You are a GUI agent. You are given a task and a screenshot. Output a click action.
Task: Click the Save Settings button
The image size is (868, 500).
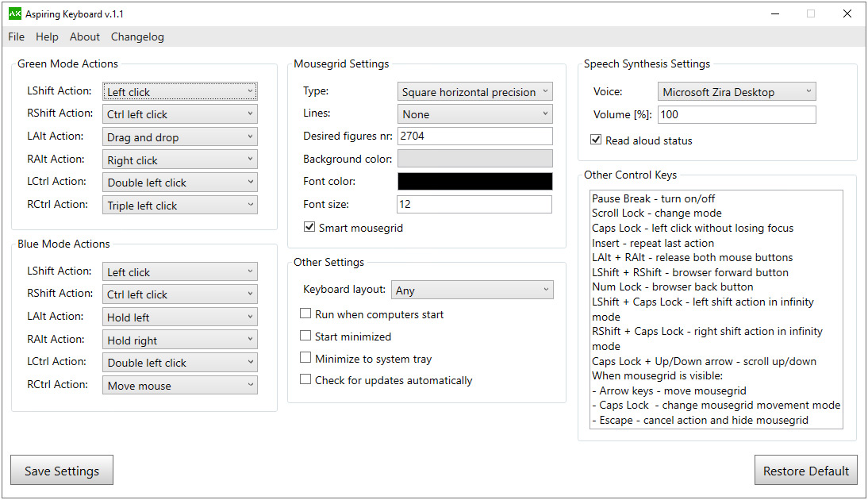(x=62, y=471)
